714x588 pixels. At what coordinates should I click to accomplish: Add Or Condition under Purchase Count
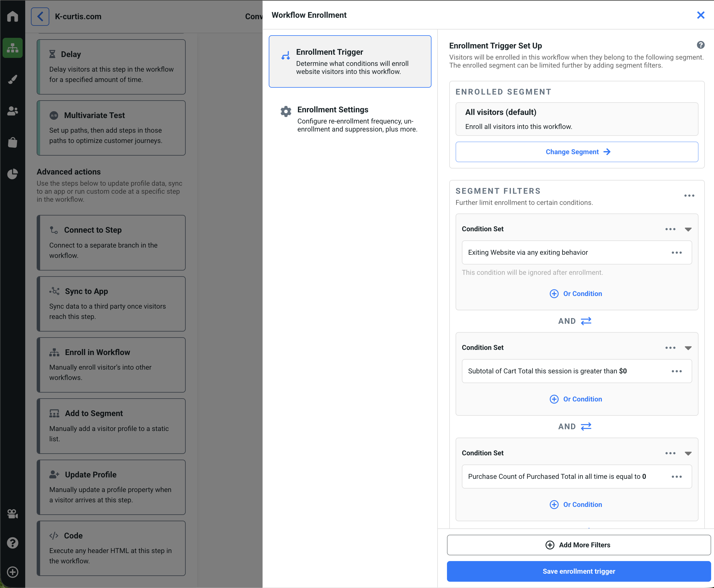coord(575,504)
